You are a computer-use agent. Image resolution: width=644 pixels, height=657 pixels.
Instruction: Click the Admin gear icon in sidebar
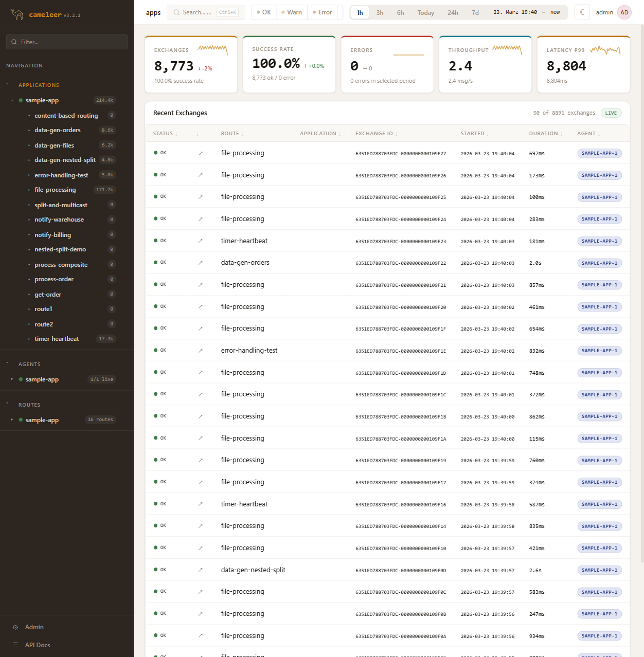point(15,627)
